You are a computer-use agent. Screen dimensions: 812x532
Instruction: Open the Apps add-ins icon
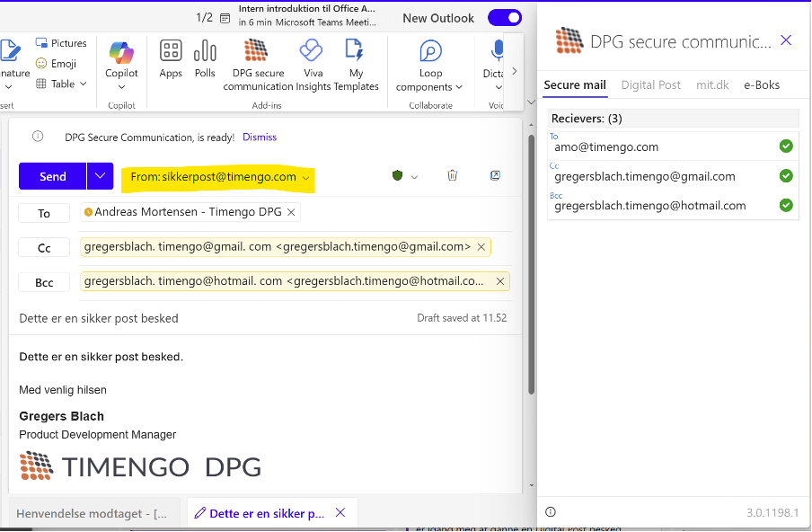point(171,58)
